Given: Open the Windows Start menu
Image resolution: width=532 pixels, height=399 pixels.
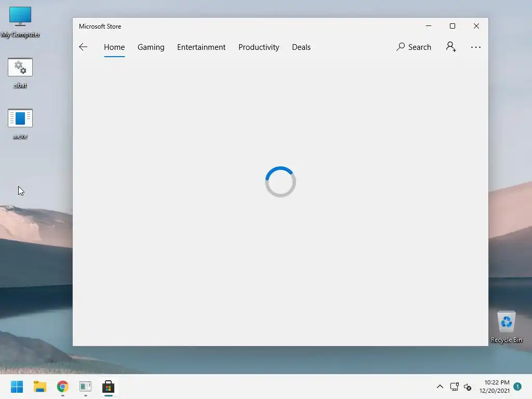Looking at the screenshot, I should tap(17, 387).
